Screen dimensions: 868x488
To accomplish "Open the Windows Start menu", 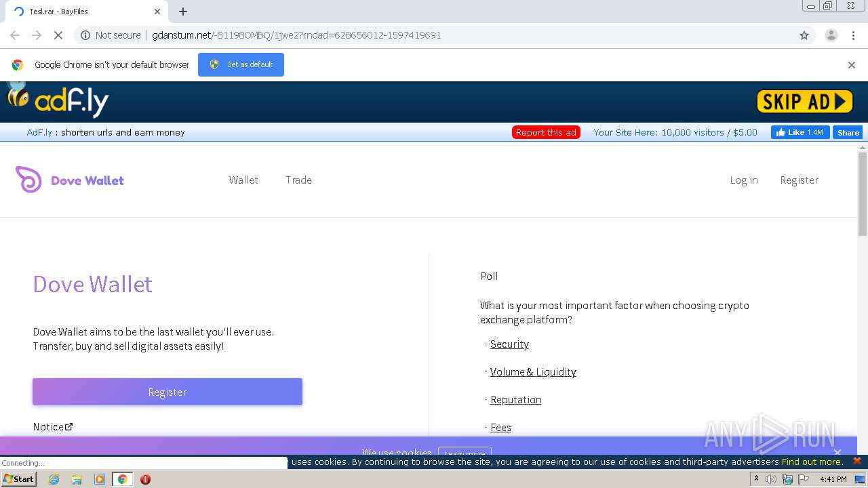I will point(19,479).
